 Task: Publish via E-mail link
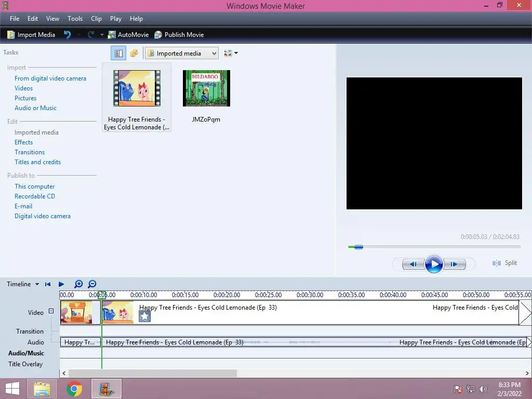point(23,206)
